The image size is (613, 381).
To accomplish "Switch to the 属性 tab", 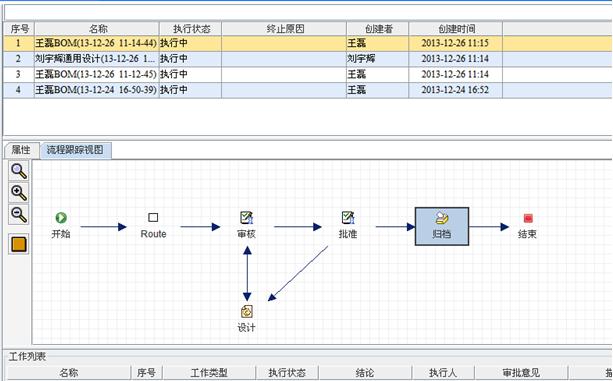I will click(x=21, y=150).
